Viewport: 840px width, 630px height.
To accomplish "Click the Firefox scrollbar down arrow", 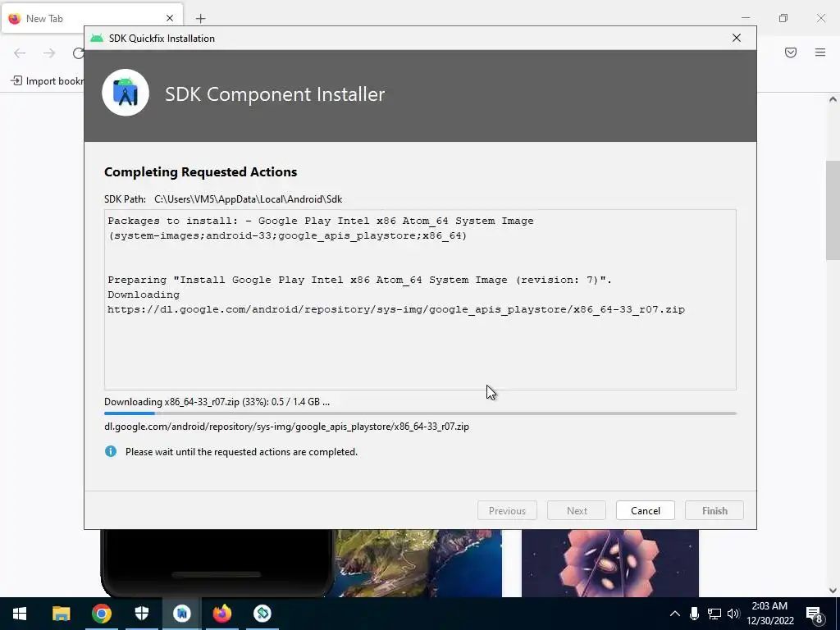I will 833,591.
